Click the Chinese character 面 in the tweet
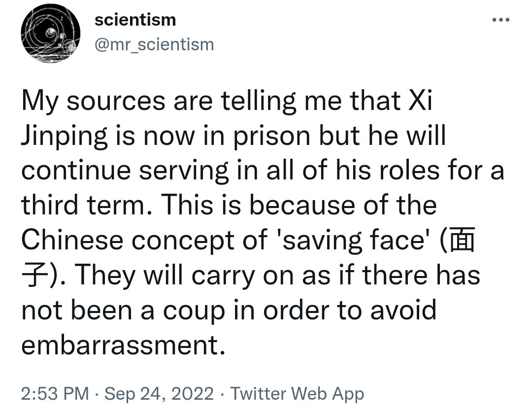532x413 pixels. [x=462, y=241]
